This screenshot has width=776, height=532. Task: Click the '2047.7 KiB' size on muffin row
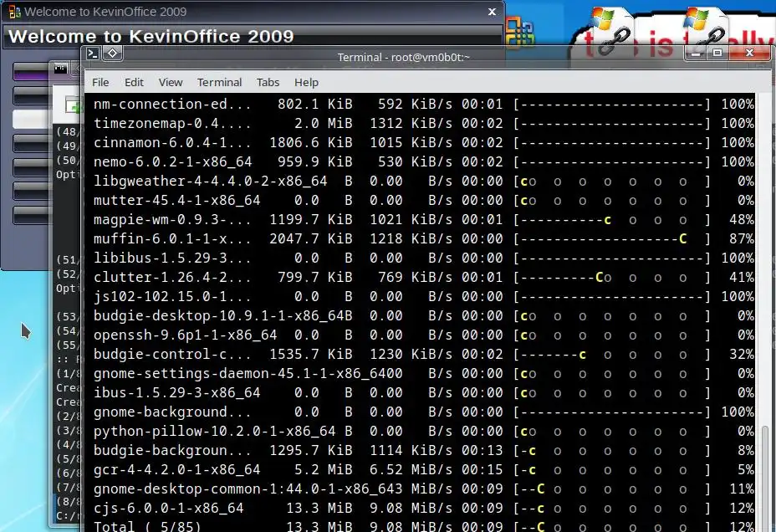click(311, 239)
